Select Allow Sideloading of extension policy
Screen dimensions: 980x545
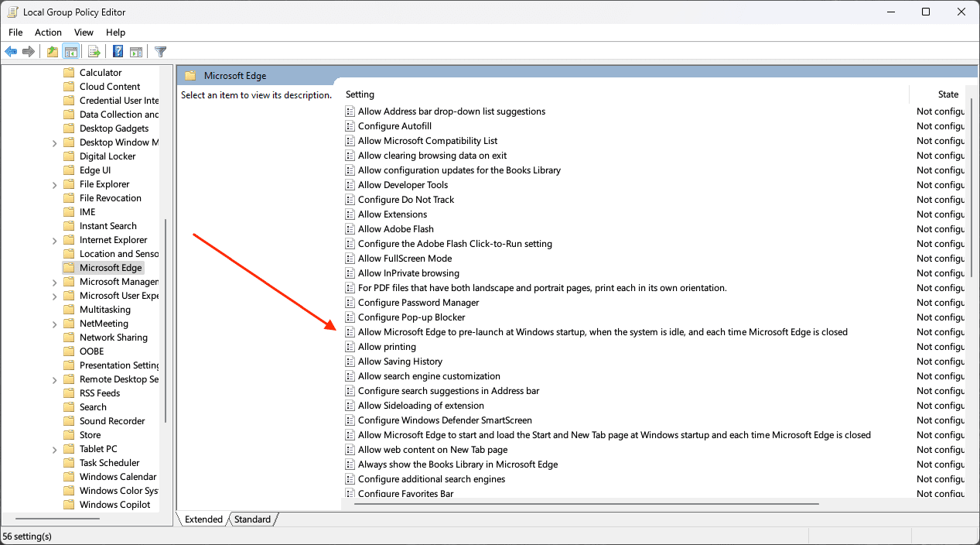421,406
